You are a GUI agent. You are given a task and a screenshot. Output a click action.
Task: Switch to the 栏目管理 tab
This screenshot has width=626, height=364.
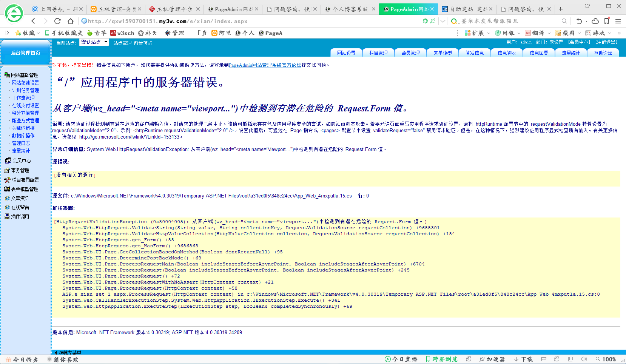pyautogui.click(x=378, y=53)
